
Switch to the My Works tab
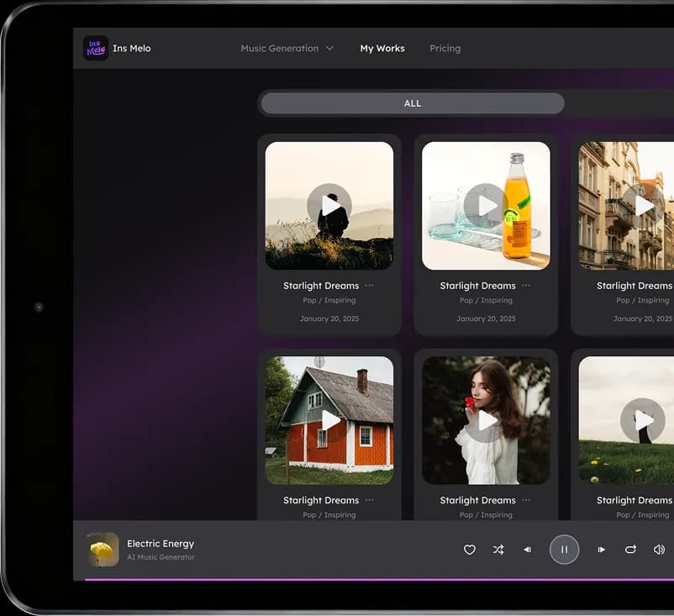[x=382, y=48]
